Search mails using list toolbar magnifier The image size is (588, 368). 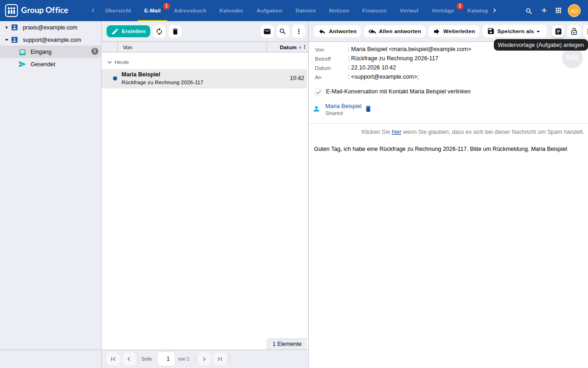[283, 31]
